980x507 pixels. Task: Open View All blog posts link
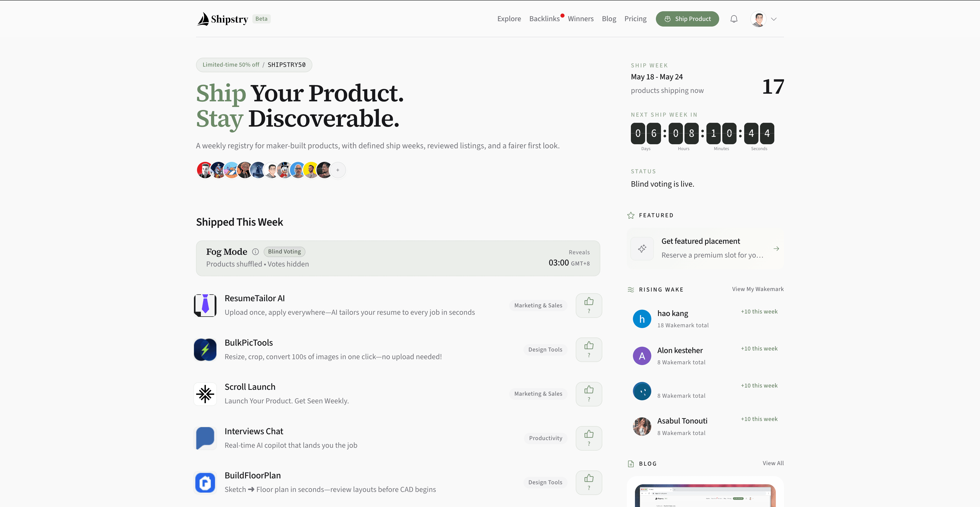[773, 463]
